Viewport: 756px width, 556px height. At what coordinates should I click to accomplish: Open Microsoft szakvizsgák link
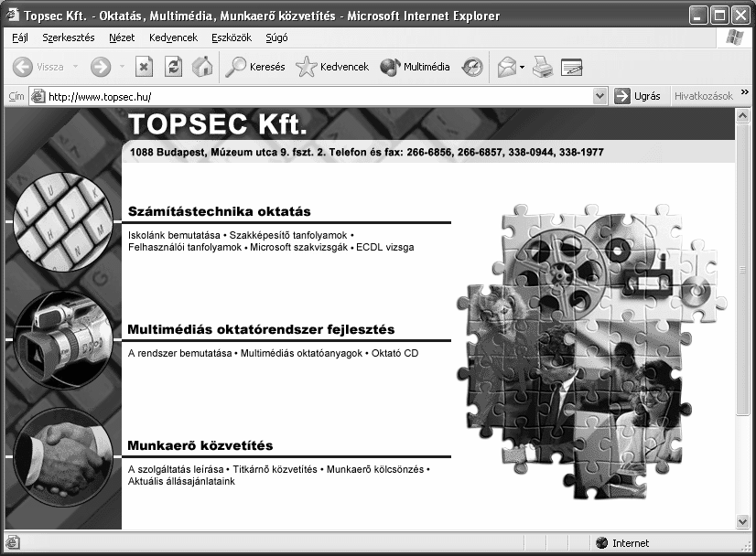pyautogui.click(x=299, y=247)
